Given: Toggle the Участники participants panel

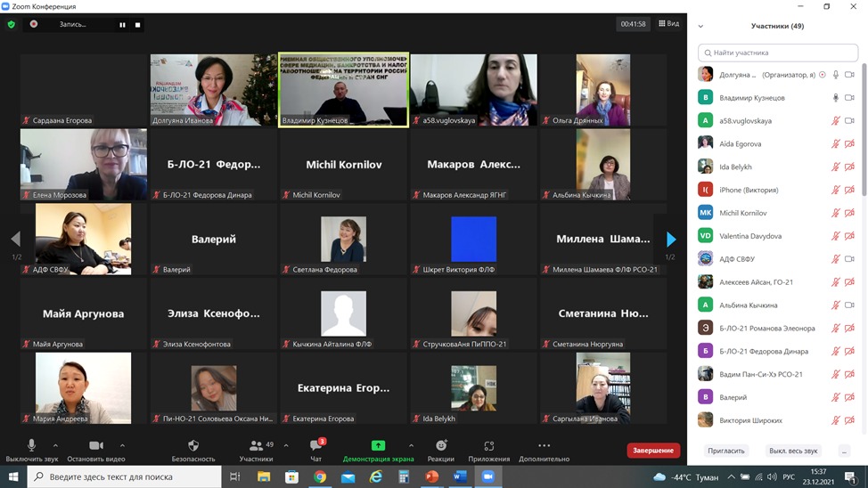Looking at the screenshot, I should (x=257, y=451).
